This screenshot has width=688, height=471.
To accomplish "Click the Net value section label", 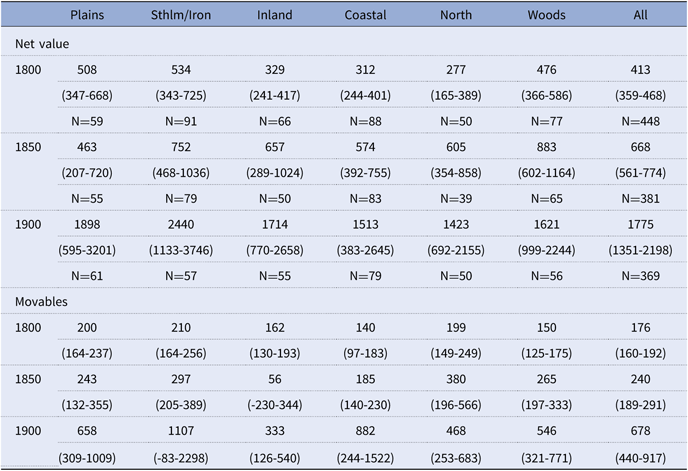I will [x=40, y=44].
